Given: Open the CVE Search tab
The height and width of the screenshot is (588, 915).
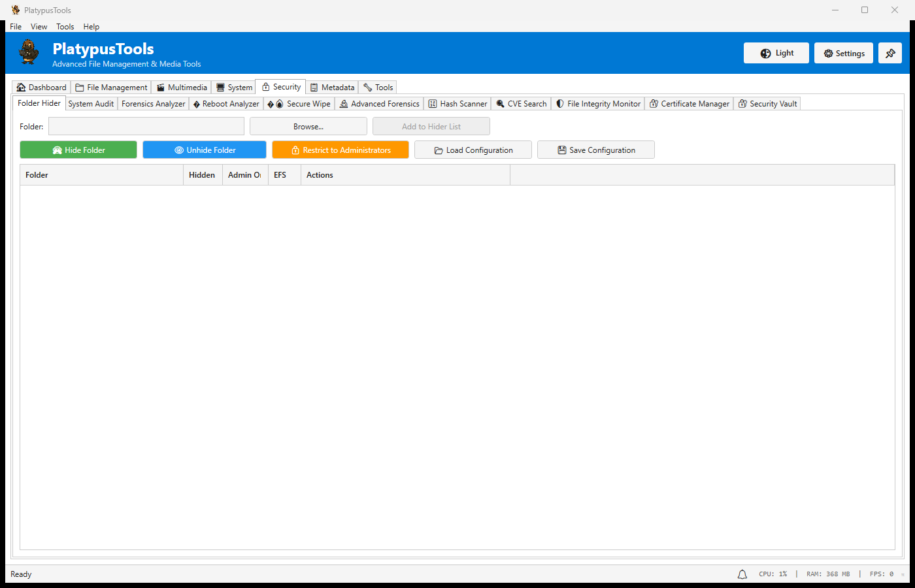Looking at the screenshot, I should (521, 104).
